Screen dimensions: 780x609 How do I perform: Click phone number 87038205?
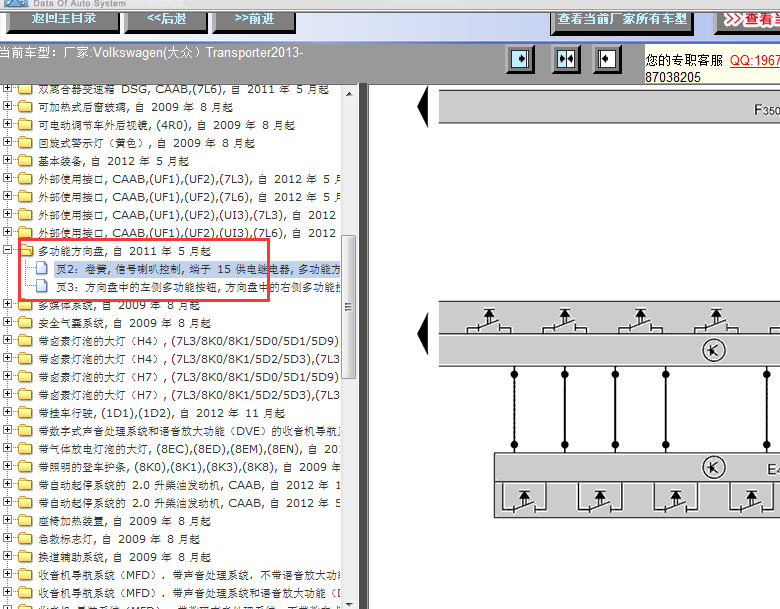click(673, 77)
